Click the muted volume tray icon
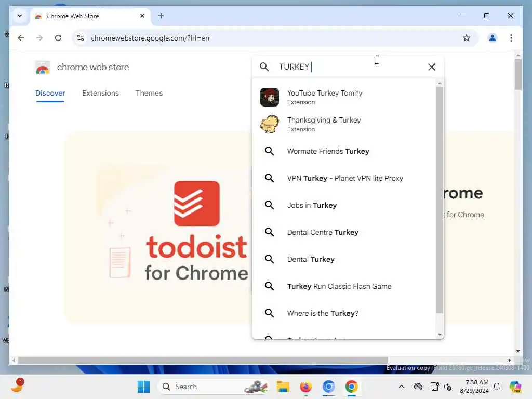Viewport: 532px width, 399px height. pyautogui.click(x=448, y=387)
